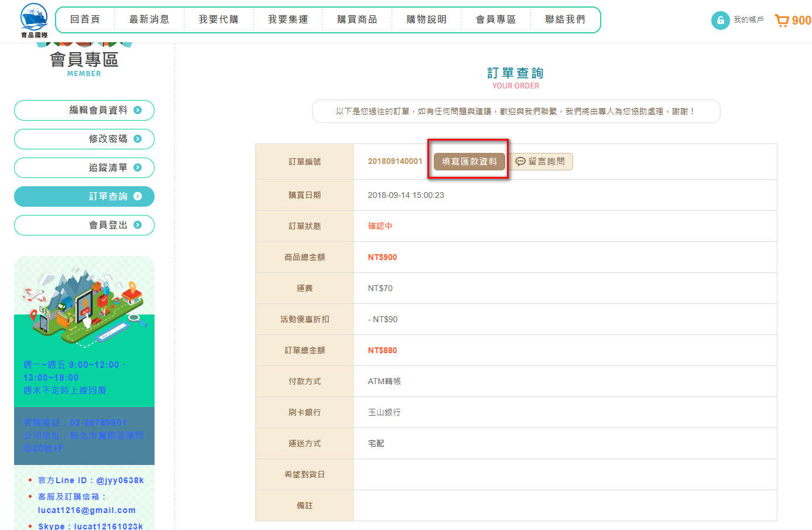The image size is (812, 530).
Task: Click arrow icon beside 追蹤清單
Action: click(x=138, y=167)
